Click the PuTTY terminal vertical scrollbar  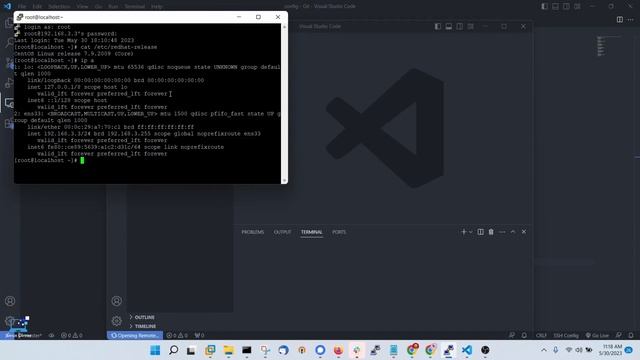pyautogui.click(x=284, y=103)
